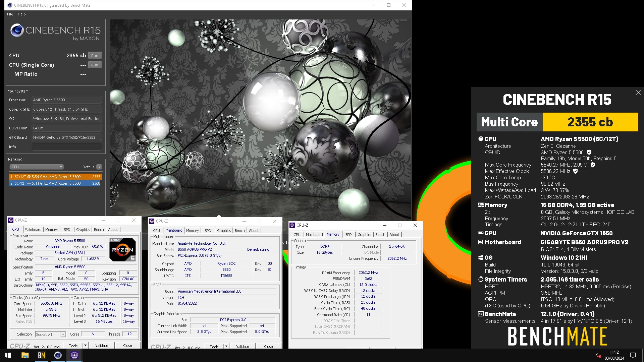Click Validate in first CPU-Z window
The height and width of the screenshot is (362, 644).
(102, 346)
